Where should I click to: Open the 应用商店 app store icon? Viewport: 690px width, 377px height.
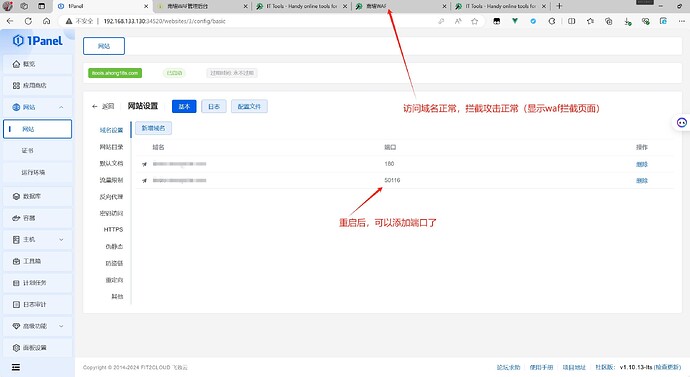pyautogui.click(x=16, y=85)
